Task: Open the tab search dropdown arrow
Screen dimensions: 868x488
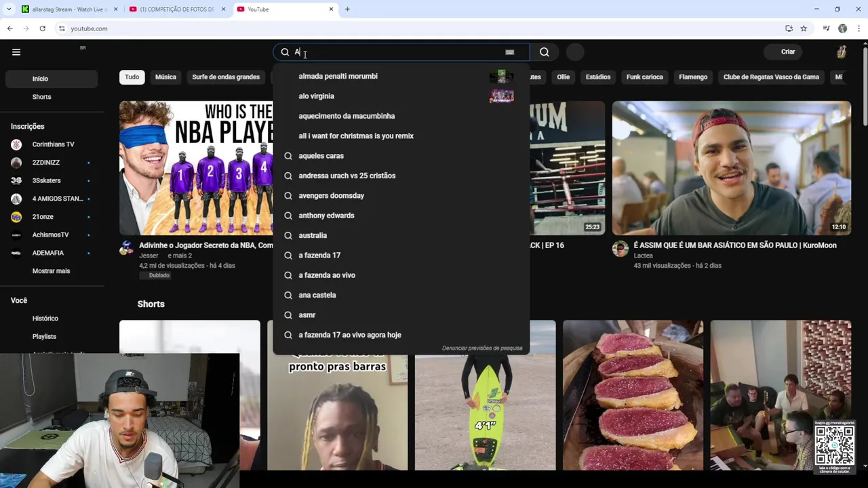Action: click(9, 9)
